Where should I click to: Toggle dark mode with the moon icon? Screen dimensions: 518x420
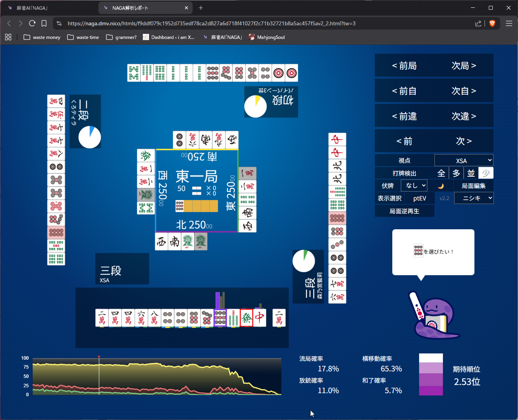[x=441, y=186]
